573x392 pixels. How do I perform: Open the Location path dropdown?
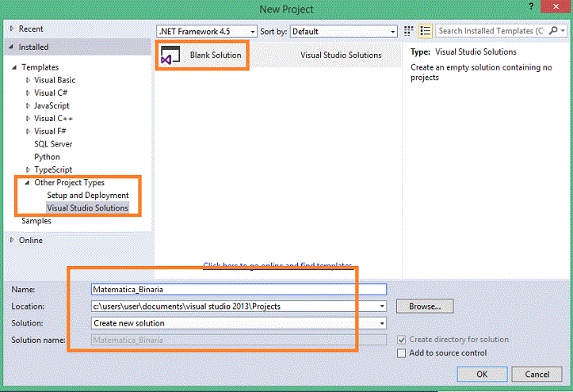(x=382, y=306)
